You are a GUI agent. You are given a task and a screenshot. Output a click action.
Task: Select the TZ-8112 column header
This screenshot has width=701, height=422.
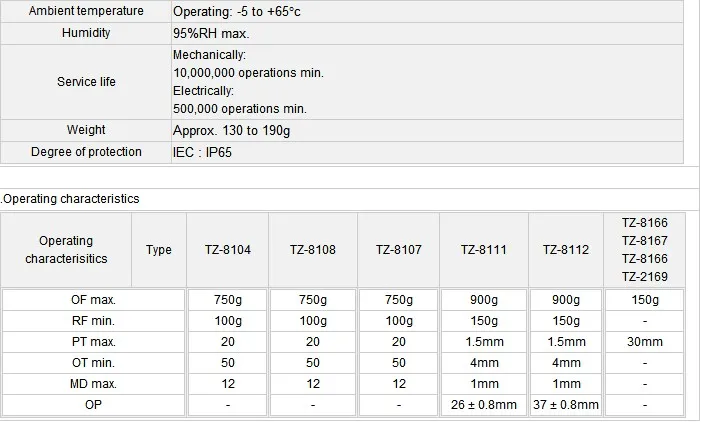[x=566, y=250]
